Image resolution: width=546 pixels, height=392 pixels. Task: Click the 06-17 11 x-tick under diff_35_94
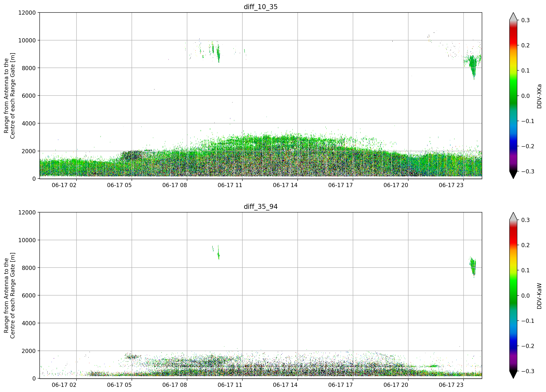click(230, 385)
